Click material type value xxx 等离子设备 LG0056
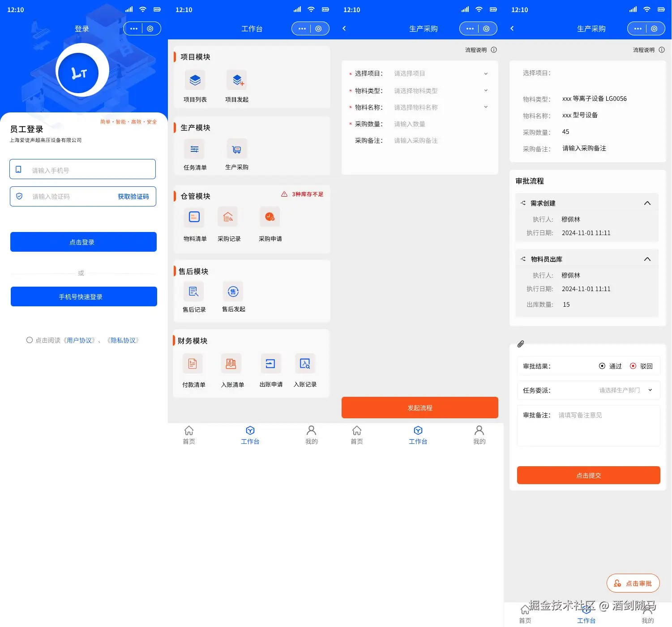This screenshot has width=672, height=627. (595, 99)
